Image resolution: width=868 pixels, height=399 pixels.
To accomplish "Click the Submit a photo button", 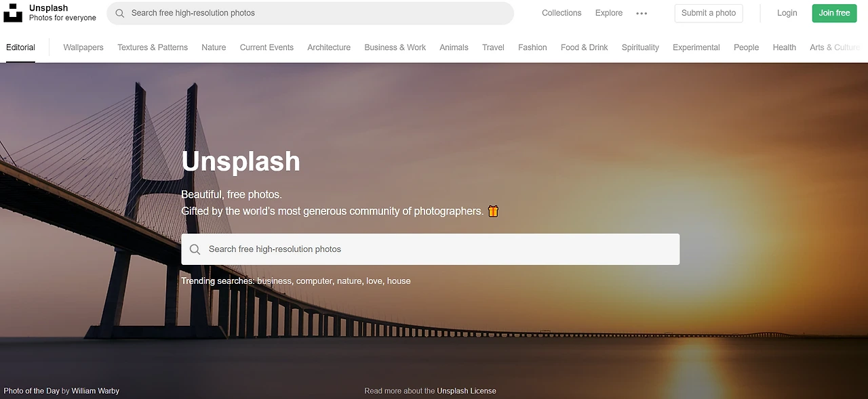I will pyautogui.click(x=709, y=13).
